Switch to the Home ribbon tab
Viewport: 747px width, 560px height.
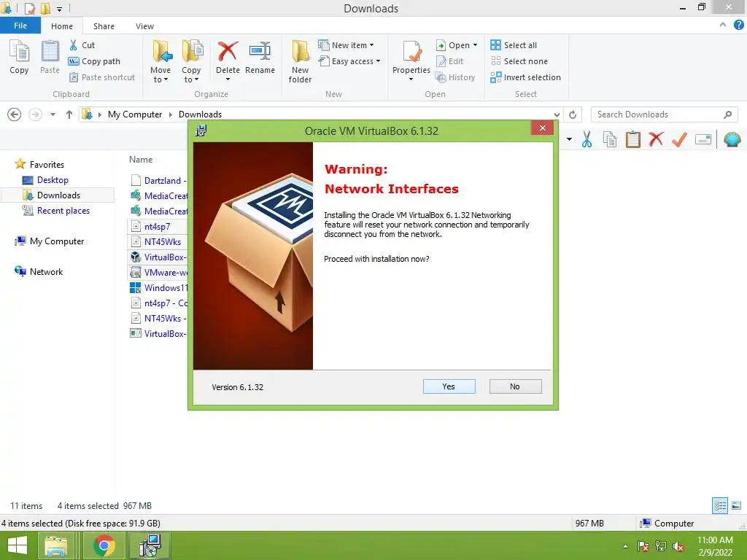point(62,26)
